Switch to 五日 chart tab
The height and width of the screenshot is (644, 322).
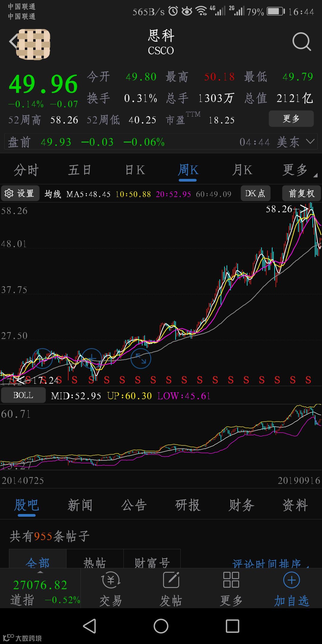80,170
